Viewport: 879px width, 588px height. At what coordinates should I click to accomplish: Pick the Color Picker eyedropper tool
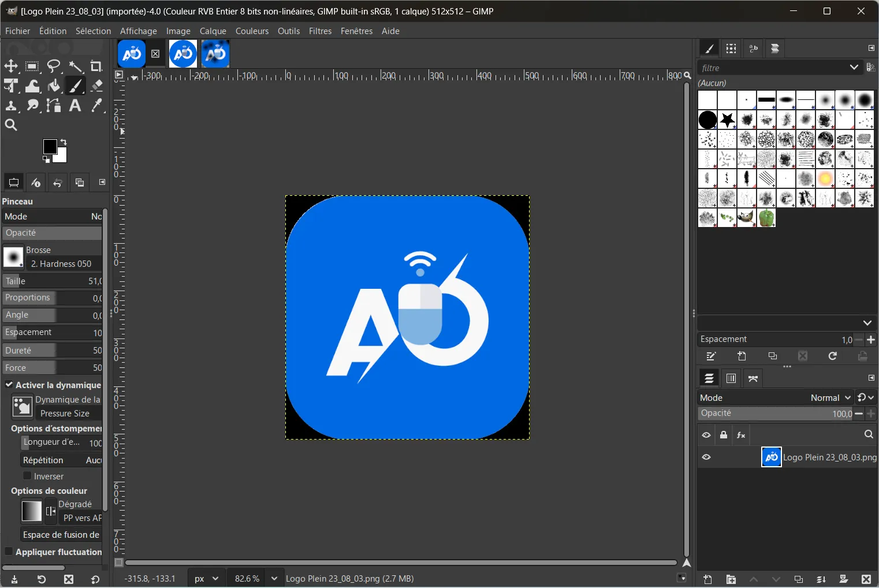[x=96, y=106]
